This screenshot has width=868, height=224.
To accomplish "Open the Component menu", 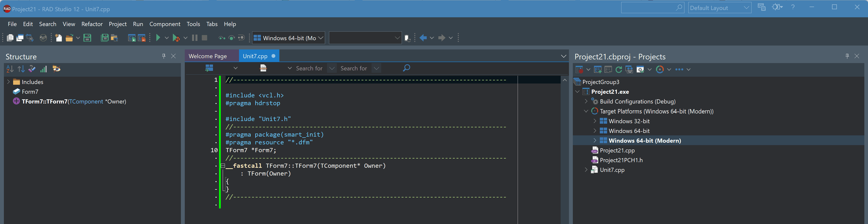I will point(165,24).
